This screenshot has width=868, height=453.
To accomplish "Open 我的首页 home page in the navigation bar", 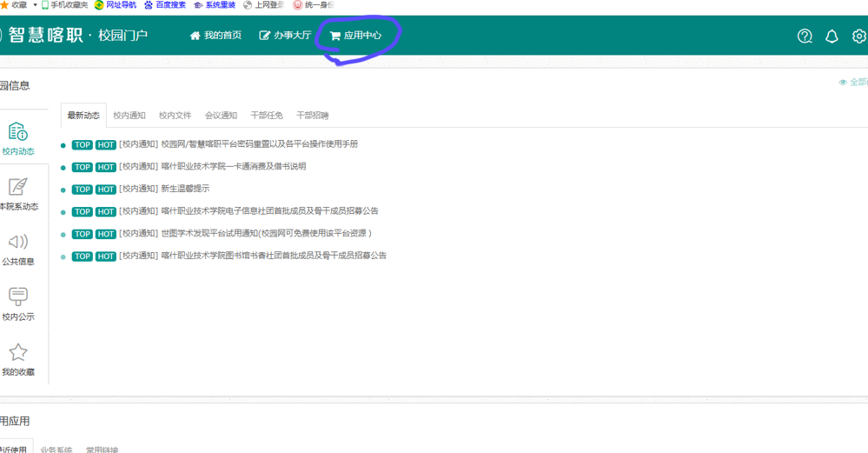I will 215,36.
